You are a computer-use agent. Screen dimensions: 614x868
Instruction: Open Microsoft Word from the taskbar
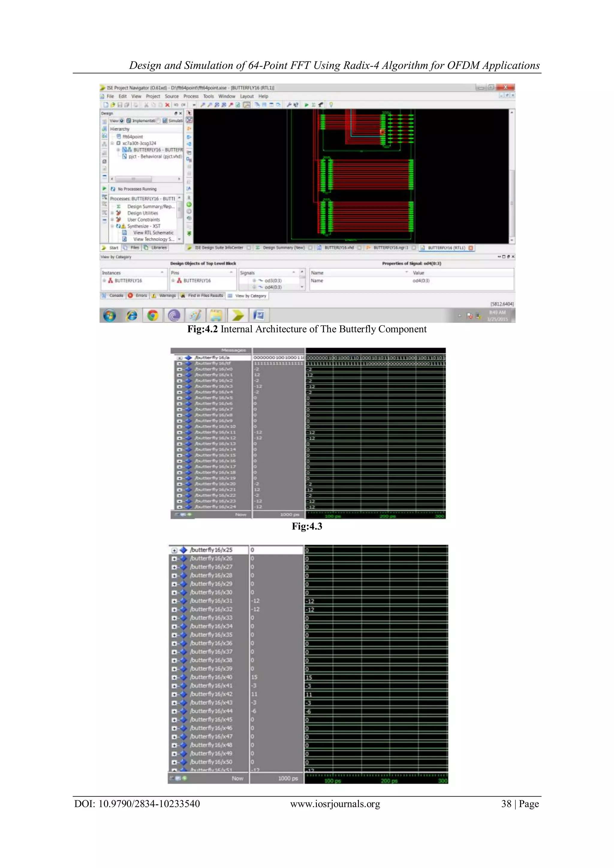coord(259,315)
